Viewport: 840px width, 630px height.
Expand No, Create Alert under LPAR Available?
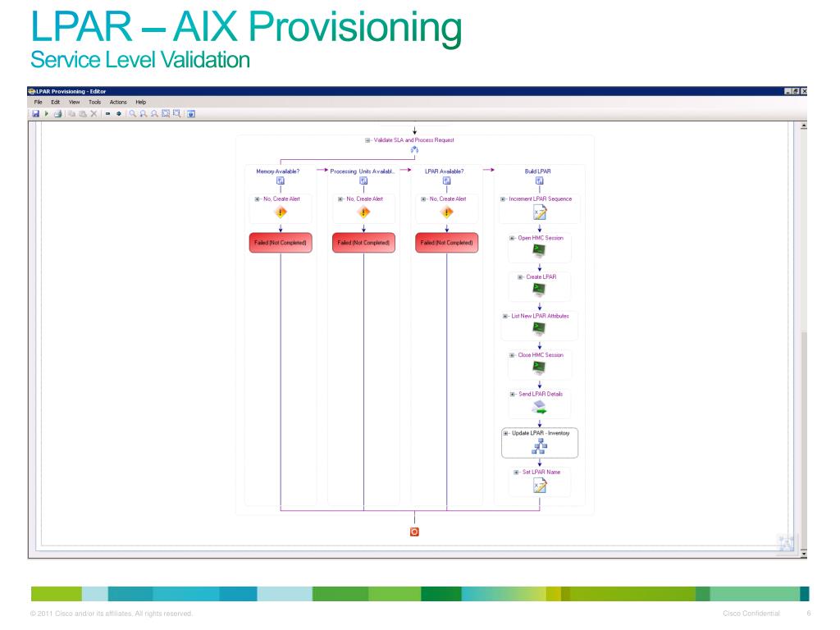pyautogui.click(x=423, y=199)
